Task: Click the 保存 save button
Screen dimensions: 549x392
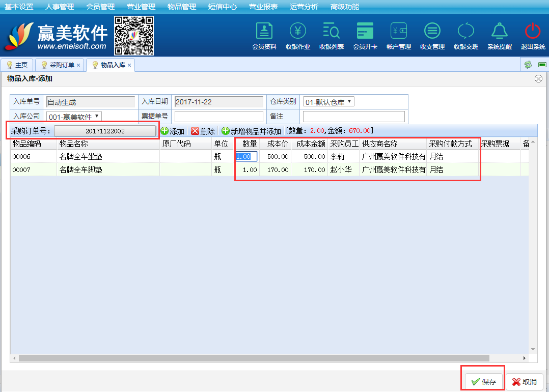Action: (x=484, y=382)
